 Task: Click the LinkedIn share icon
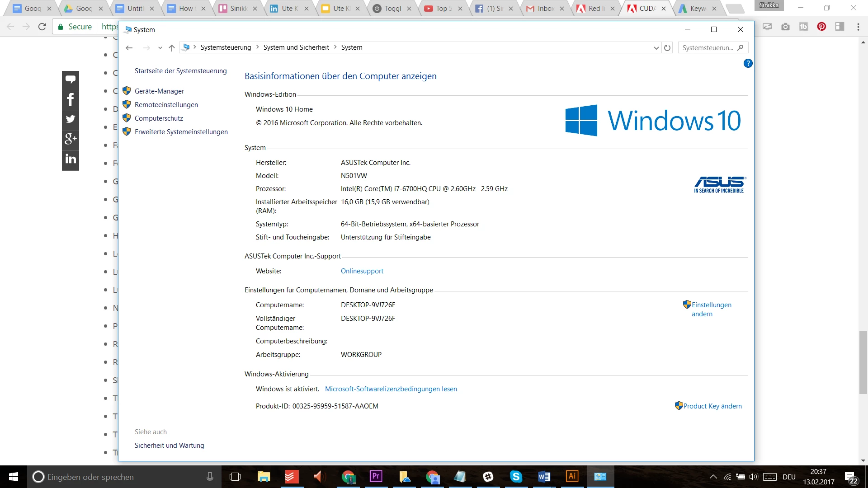[71, 159]
